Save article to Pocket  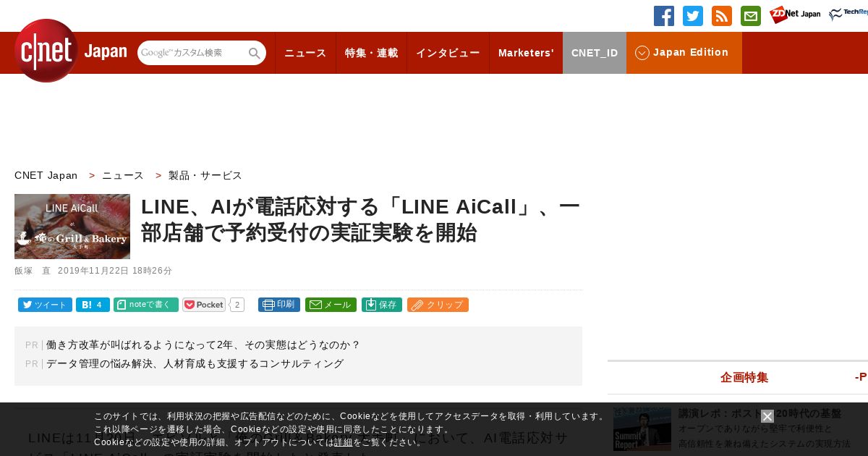pos(204,305)
